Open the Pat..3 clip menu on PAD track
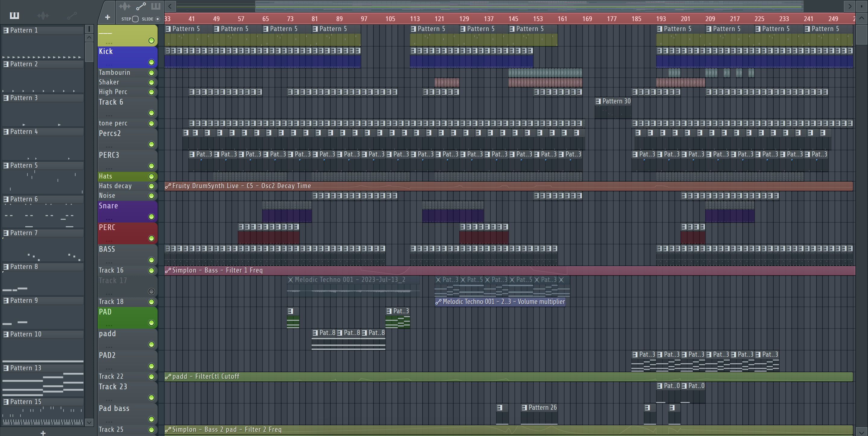Image resolution: width=868 pixels, height=436 pixels. (389, 311)
